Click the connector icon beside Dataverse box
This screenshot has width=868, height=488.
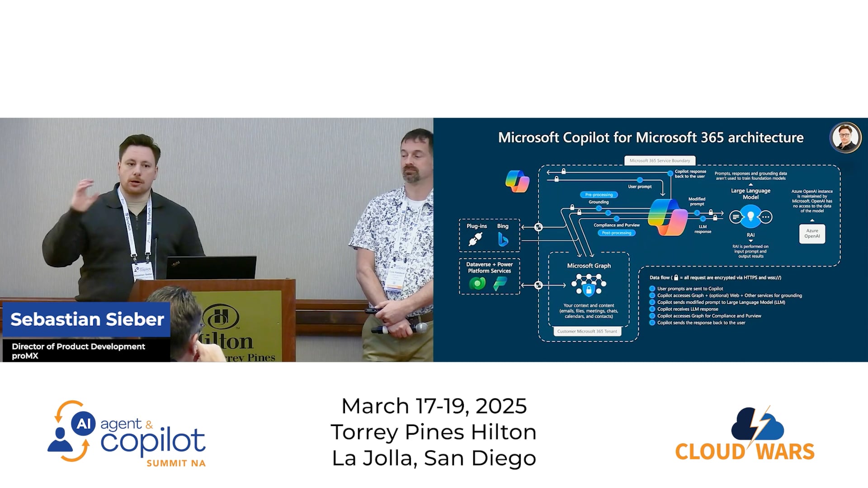click(x=538, y=285)
